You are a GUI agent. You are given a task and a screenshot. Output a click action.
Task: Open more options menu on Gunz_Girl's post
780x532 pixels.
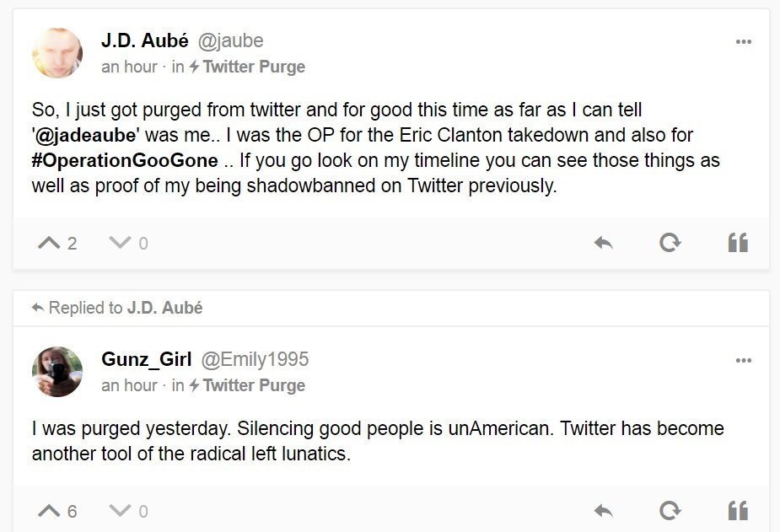tap(743, 360)
